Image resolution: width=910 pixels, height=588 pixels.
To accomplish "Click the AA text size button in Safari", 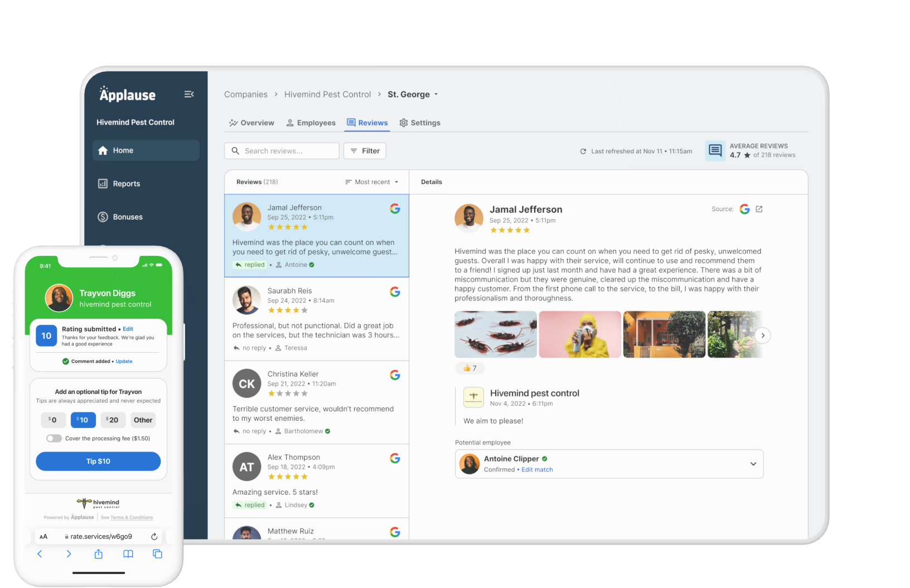I will [x=43, y=536].
